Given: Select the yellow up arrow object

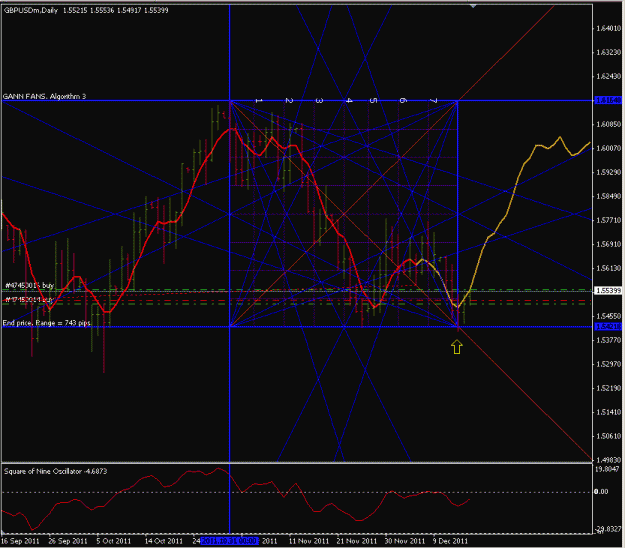Looking at the screenshot, I should 457,347.
